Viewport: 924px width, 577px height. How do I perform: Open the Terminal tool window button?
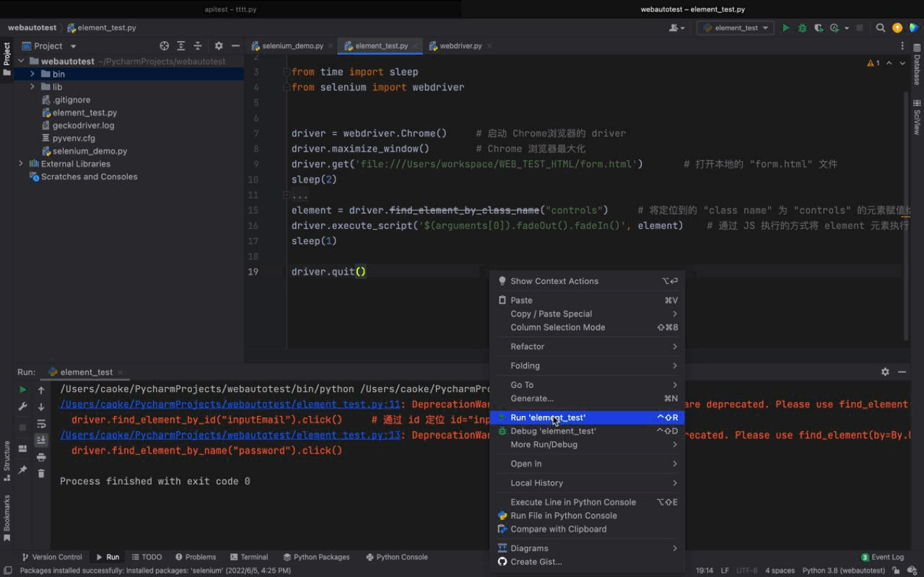(249, 557)
